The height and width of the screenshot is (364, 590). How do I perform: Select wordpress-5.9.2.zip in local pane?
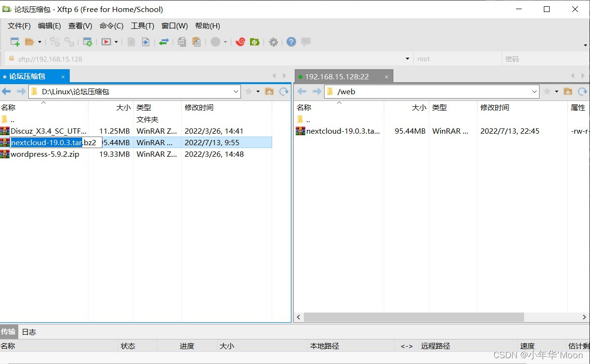(45, 154)
